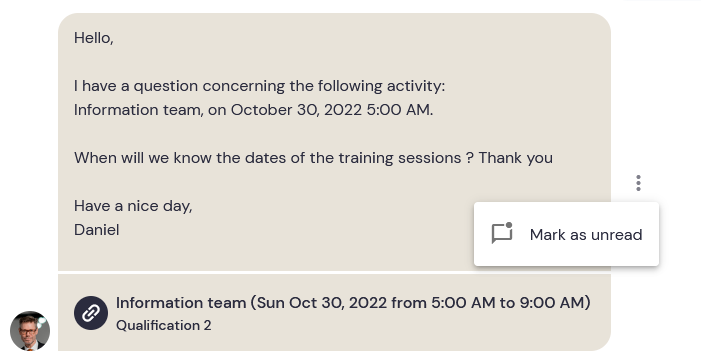Click the "Information team, on October 30" line
Viewport: 701px width, 364px height.
click(x=253, y=110)
